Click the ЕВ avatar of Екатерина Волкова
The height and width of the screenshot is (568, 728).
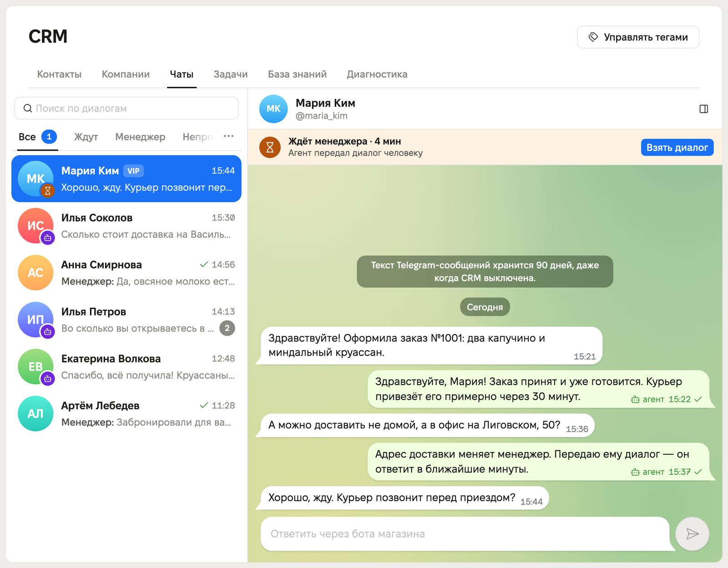[x=35, y=367]
